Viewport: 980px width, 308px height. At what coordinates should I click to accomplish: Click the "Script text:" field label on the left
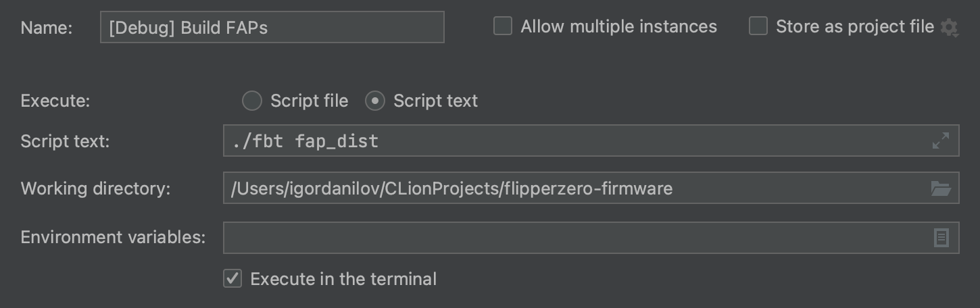[65, 140]
